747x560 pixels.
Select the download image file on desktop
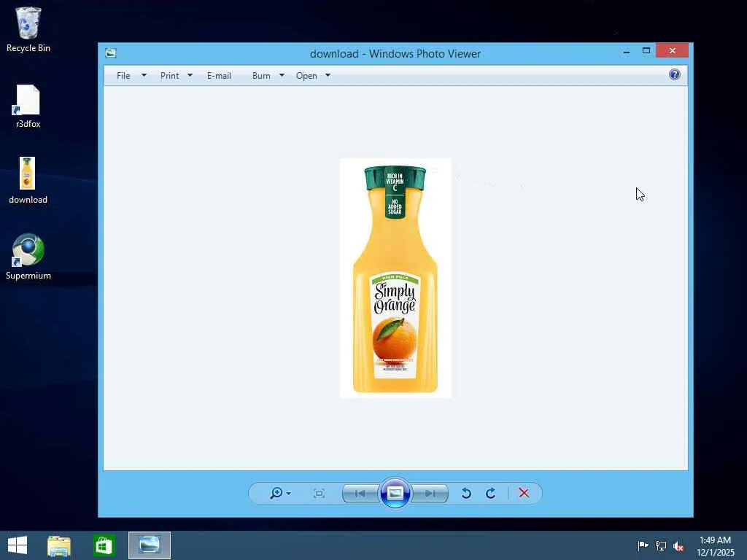tap(28, 181)
